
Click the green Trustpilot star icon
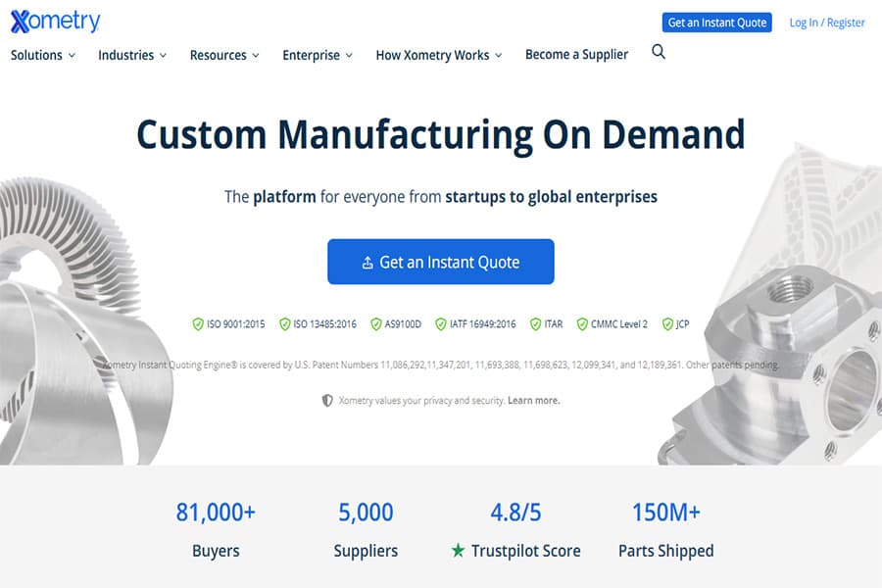[x=458, y=550]
